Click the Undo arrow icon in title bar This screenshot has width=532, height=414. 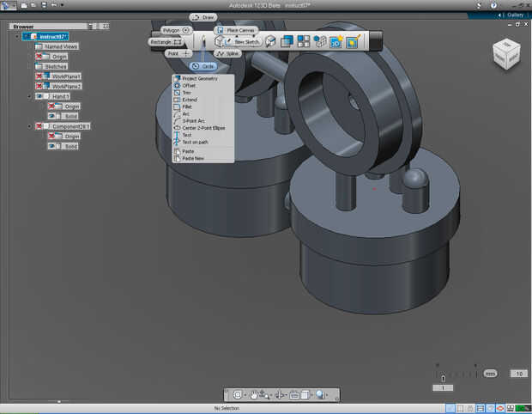coord(54,5)
